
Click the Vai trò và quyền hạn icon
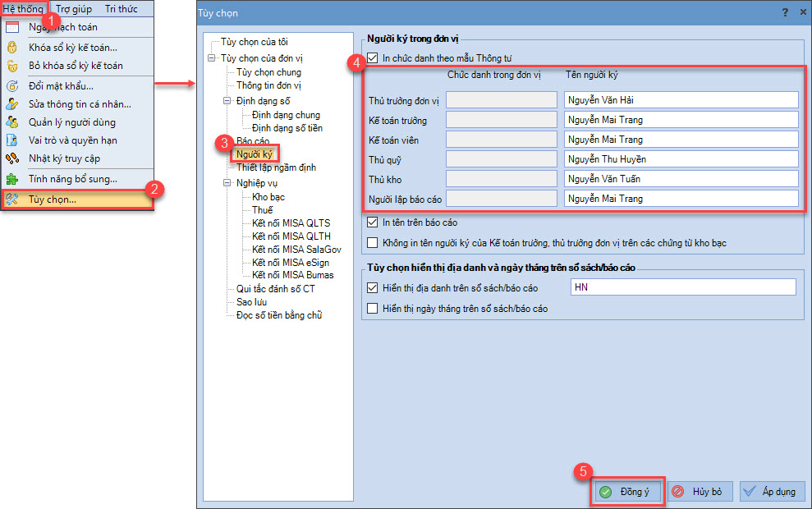[12, 140]
